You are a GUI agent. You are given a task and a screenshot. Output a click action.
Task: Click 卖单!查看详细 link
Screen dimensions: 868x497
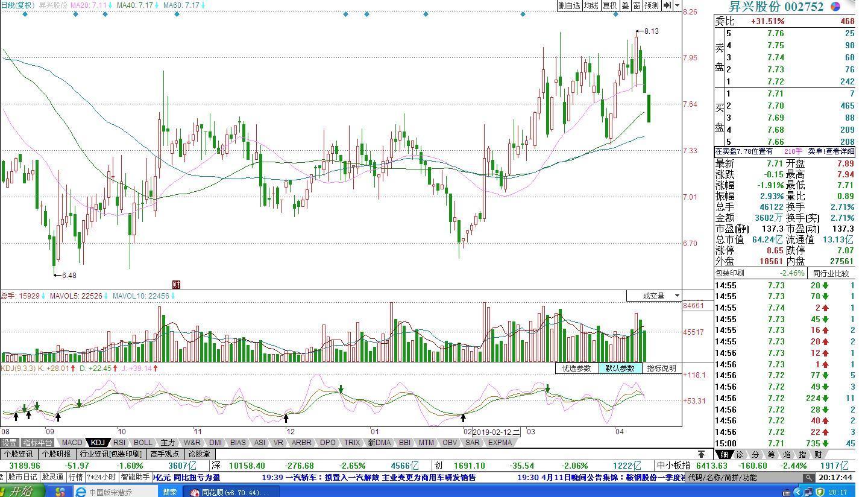[832, 151]
